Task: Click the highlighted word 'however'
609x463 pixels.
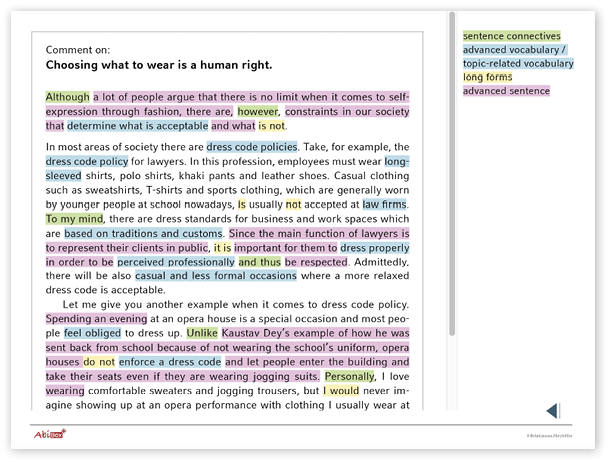Action: [257, 112]
